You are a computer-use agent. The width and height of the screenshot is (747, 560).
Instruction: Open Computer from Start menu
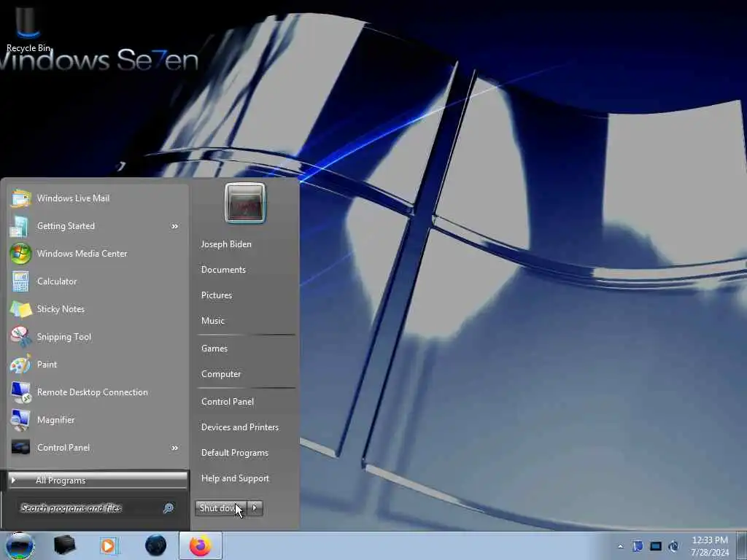point(221,374)
